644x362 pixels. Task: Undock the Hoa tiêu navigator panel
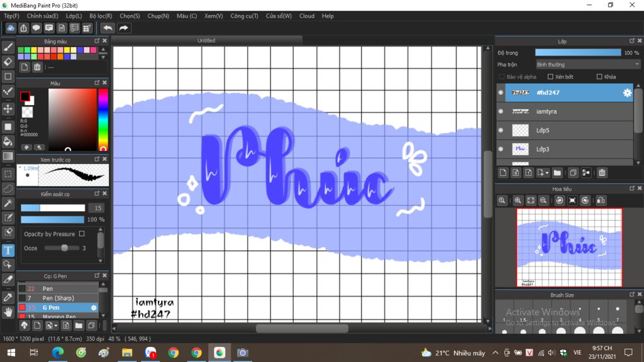[x=631, y=189]
